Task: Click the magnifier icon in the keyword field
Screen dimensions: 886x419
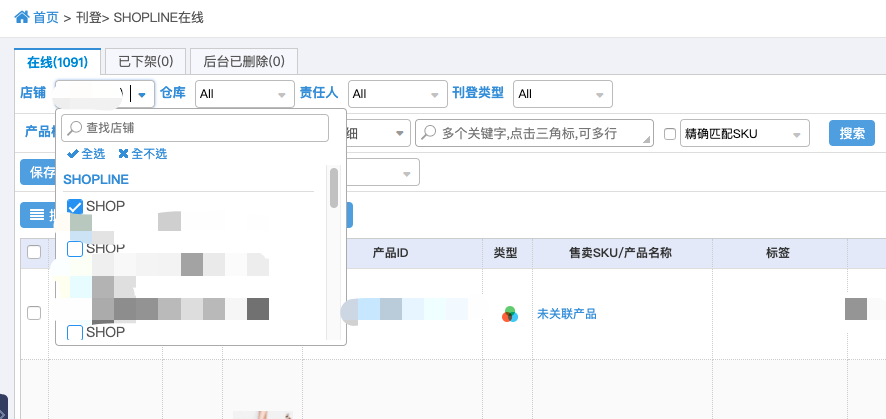Action: tap(429, 133)
